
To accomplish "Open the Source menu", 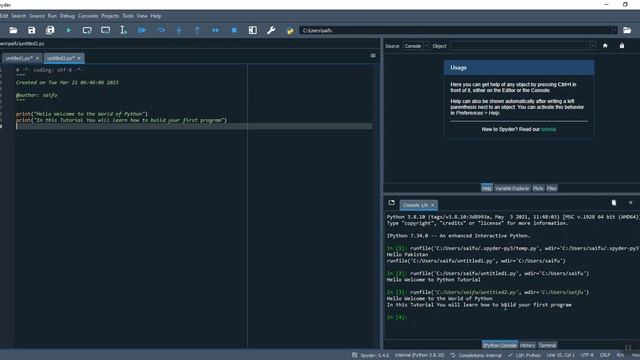I will (x=37, y=16).
